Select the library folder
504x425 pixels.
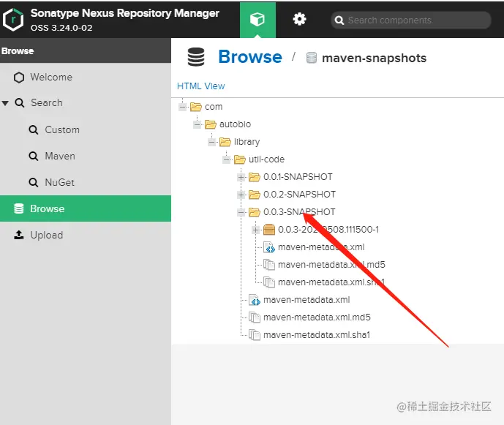coord(247,142)
